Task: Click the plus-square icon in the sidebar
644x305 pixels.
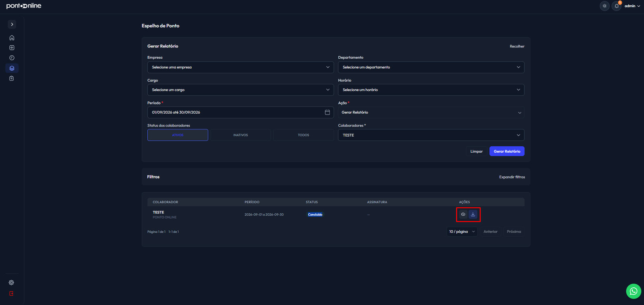Action: [12, 48]
